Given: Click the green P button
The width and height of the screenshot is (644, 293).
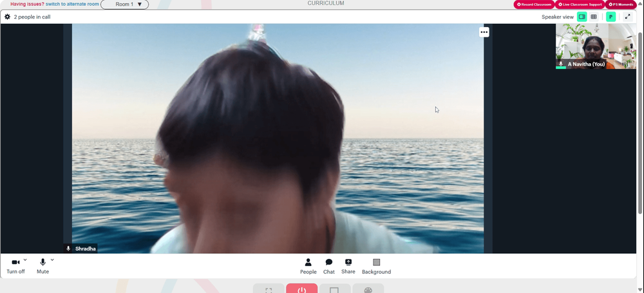Looking at the screenshot, I should click(611, 17).
